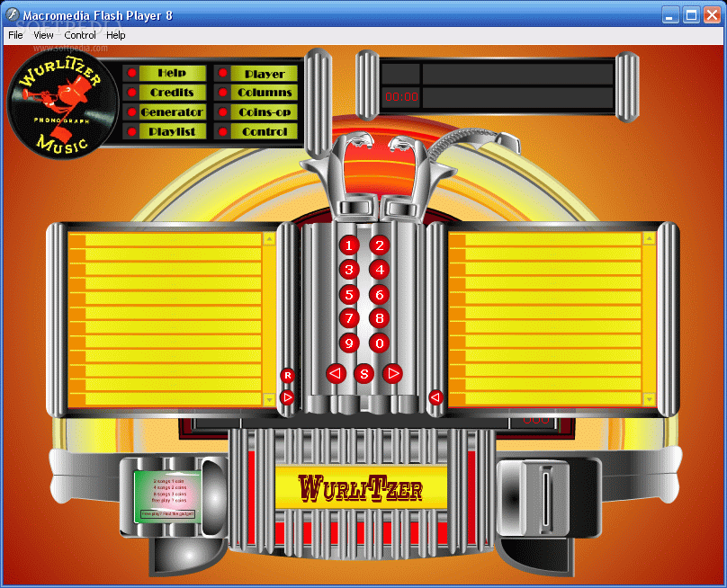Toggle the red light beside Playlist
The image size is (727, 588).
[131, 131]
